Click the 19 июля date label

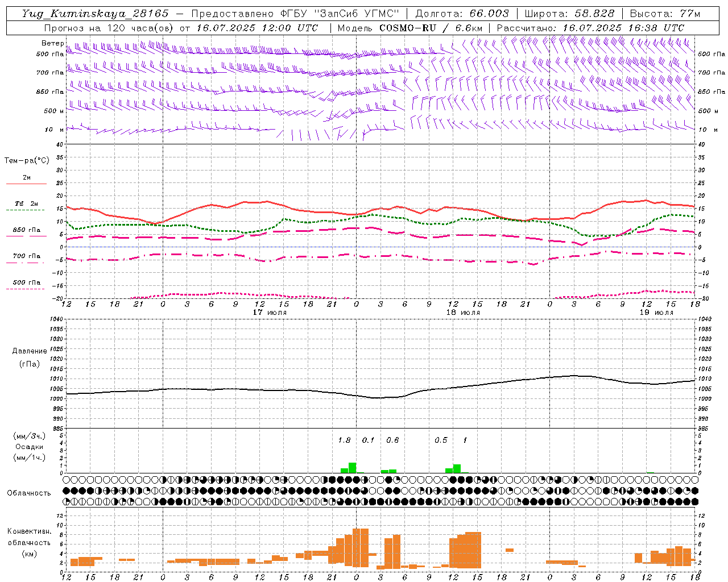point(656,313)
